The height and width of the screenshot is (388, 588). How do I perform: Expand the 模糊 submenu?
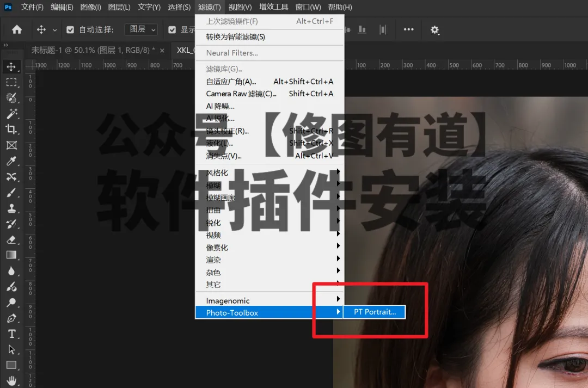pyautogui.click(x=269, y=185)
